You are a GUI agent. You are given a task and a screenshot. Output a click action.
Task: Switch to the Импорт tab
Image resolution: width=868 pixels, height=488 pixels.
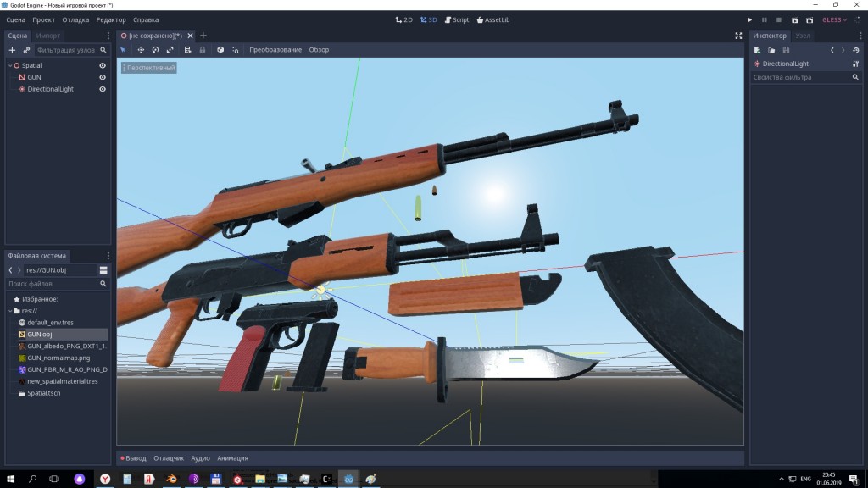(x=48, y=36)
